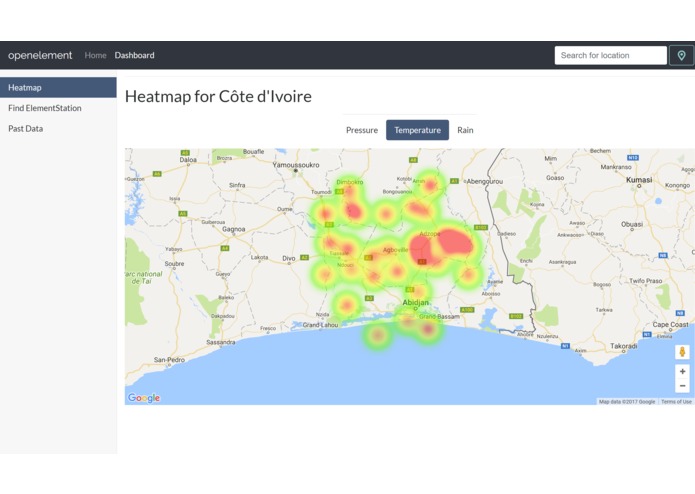
Task: Switch to the Pressure tab
Action: (362, 130)
